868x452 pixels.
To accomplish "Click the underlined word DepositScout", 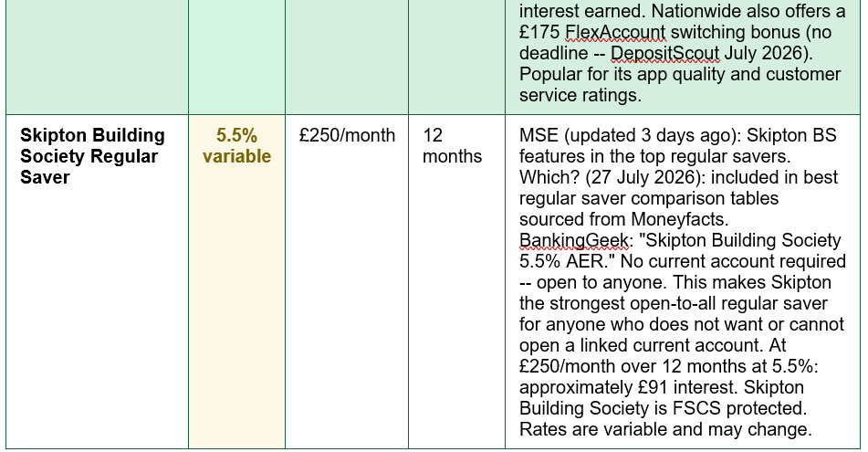I will click(x=664, y=53).
